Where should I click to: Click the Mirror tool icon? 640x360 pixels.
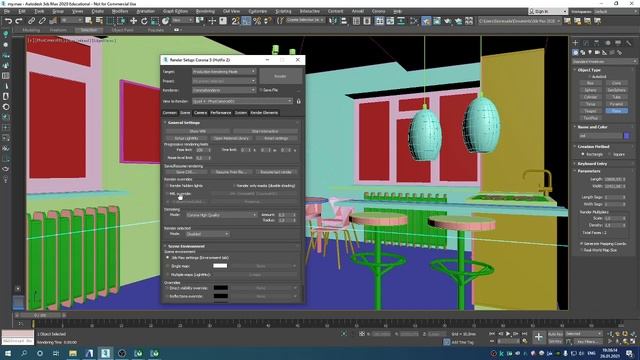pos(333,20)
